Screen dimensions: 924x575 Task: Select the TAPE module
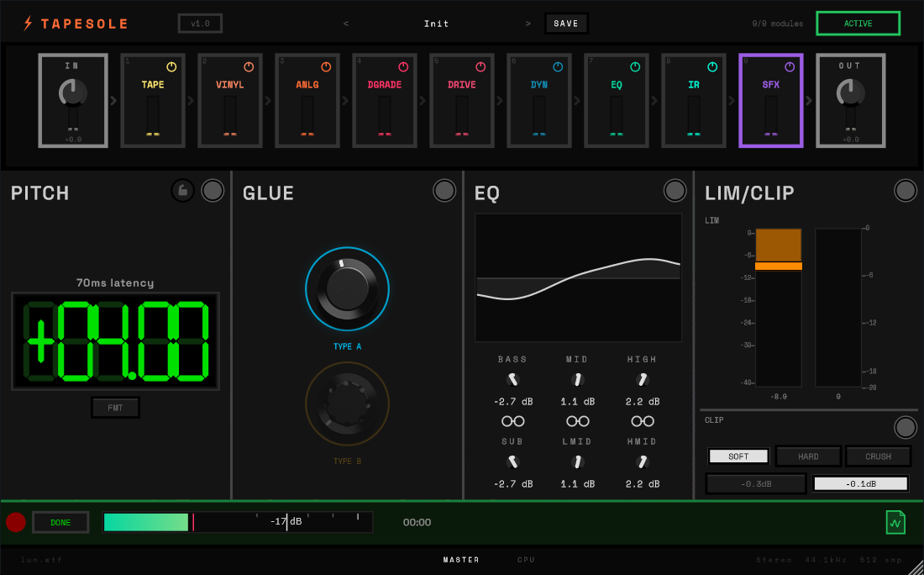click(x=153, y=101)
